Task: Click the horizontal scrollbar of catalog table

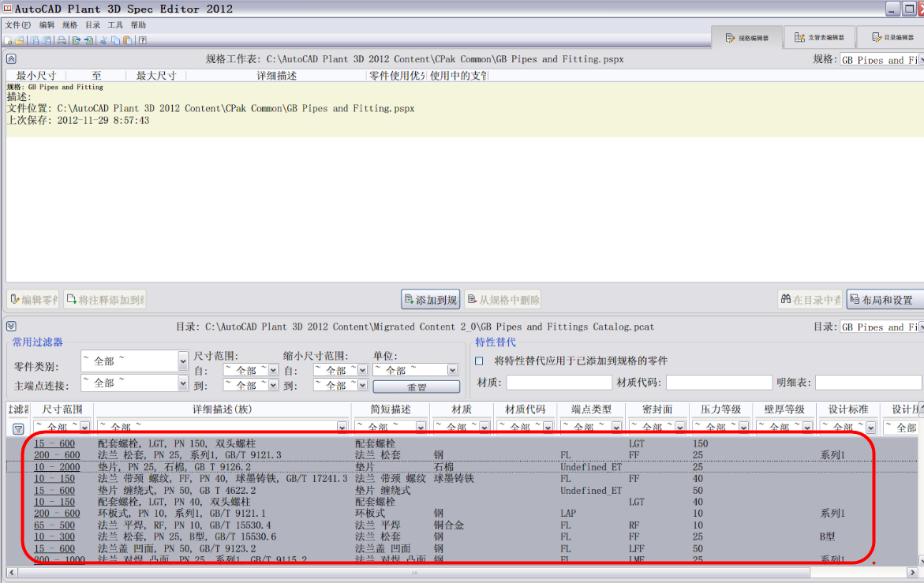Action: (413, 573)
